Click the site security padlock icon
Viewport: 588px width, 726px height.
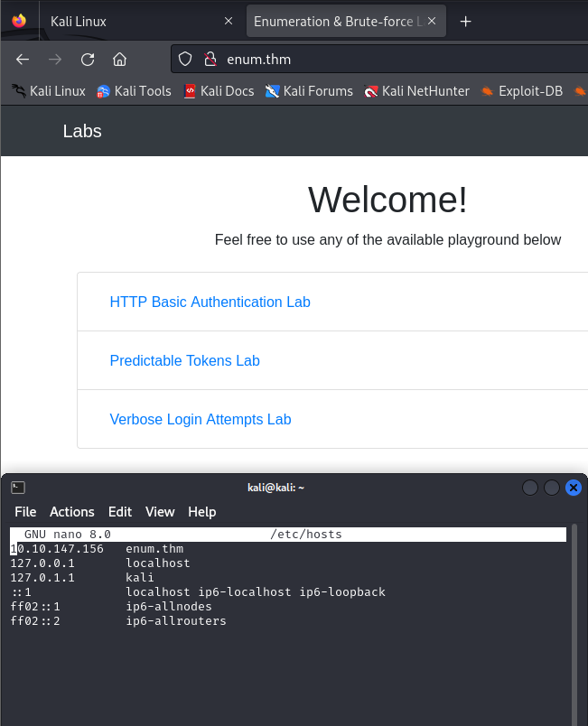coord(209,59)
